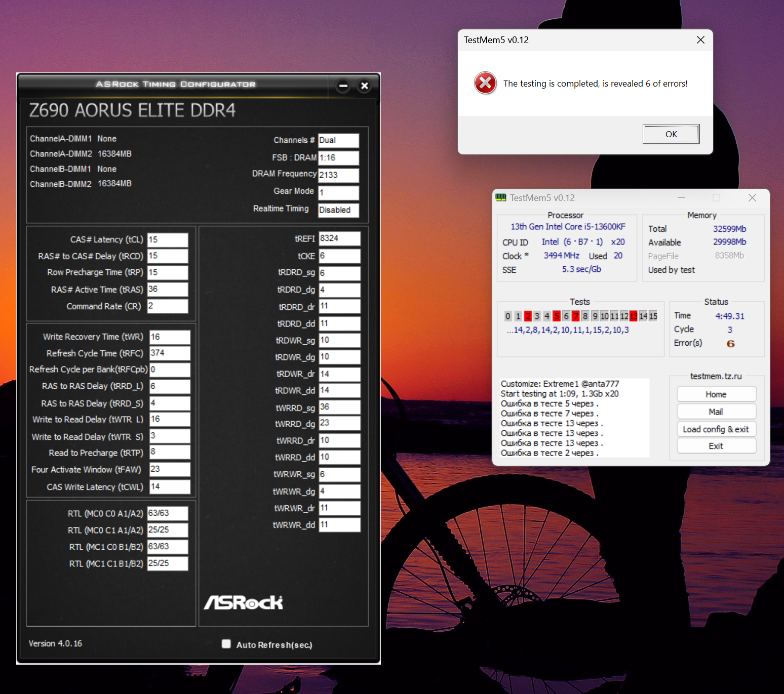Select red test box 13 in Tests
The height and width of the screenshot is (694, 784).
634,316
